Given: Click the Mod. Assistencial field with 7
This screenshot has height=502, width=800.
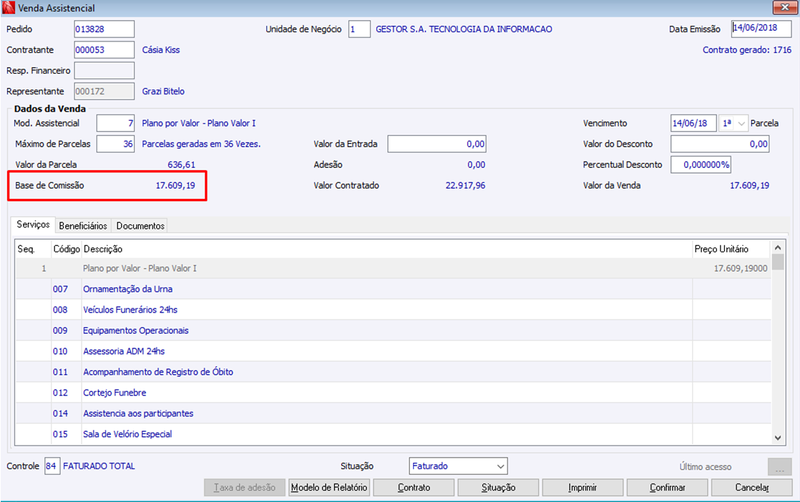Looking at the screenshot, I should pyautogui.click(x=115, y=123).
